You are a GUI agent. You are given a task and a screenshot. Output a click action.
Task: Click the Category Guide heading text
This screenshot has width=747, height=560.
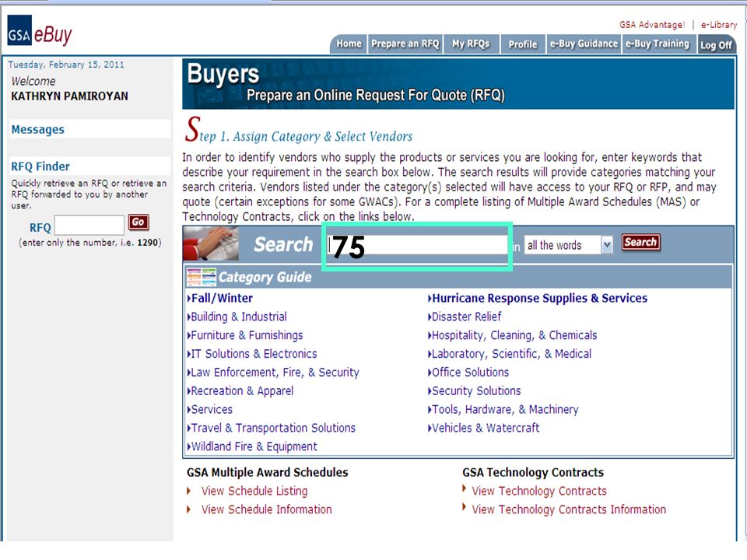coord(265,277)
